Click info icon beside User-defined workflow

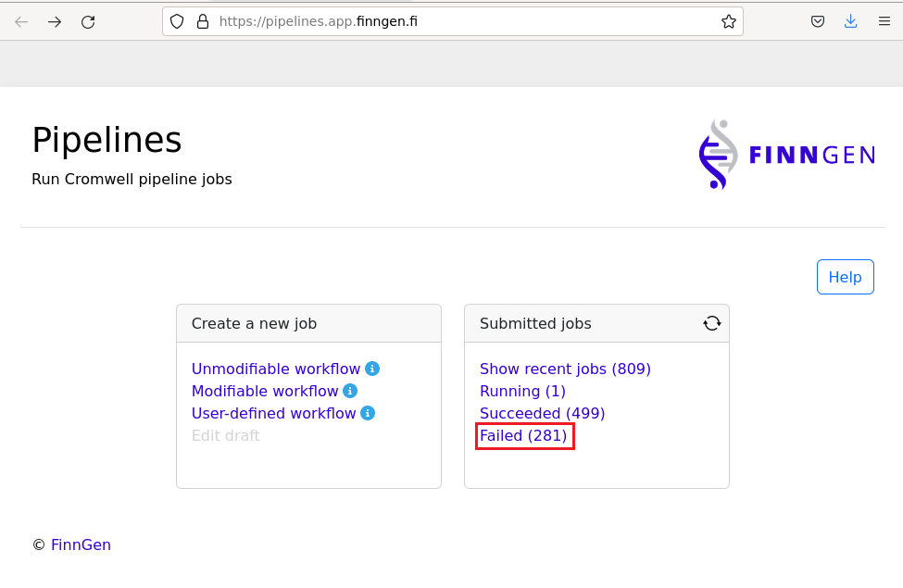(368, 413)
